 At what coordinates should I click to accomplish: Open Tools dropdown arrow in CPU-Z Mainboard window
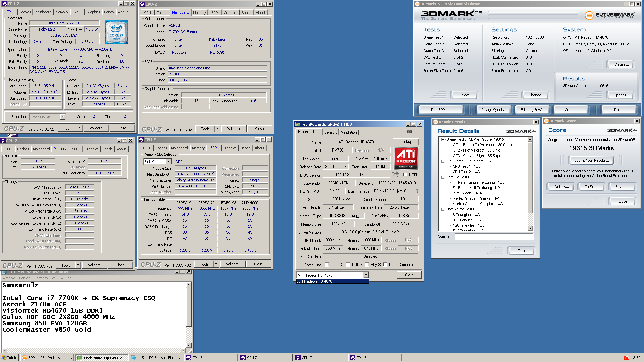(x=217, y=129)
